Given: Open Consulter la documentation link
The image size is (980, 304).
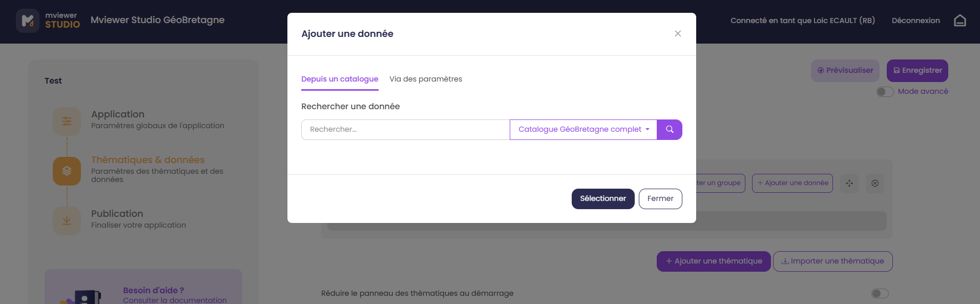Looking at the screenshot, I should [175, 300].
